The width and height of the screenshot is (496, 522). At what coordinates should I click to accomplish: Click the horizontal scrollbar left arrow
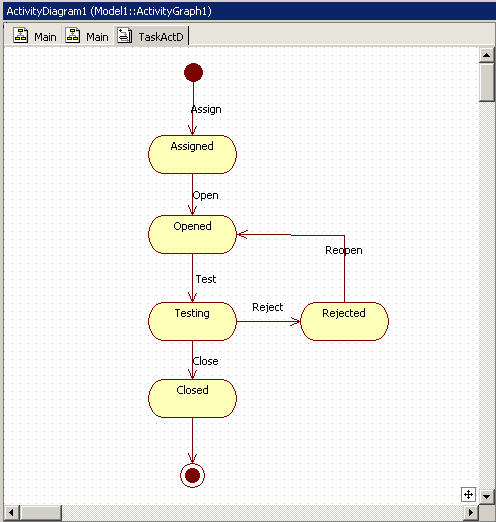(12, 512)
